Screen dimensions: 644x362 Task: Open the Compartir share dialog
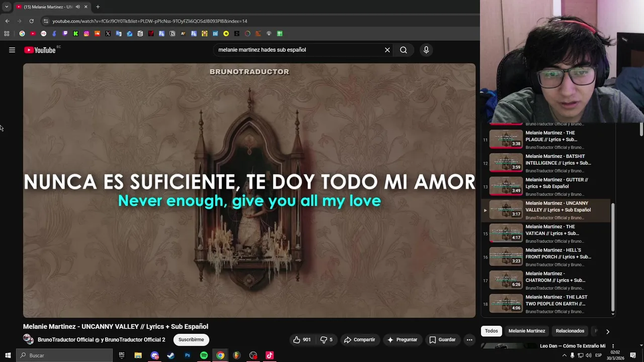[x=359, y=340]
